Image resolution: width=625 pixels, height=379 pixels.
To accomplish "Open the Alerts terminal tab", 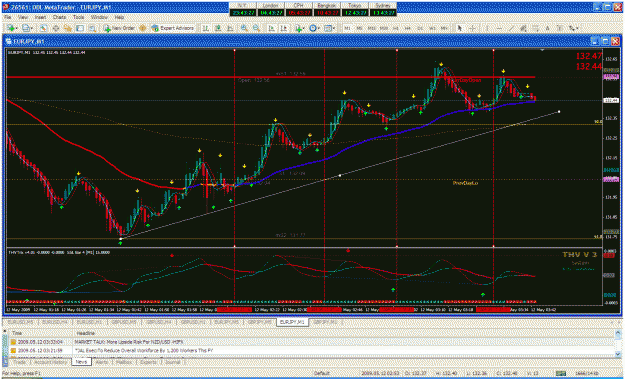I will click(102, 362).
